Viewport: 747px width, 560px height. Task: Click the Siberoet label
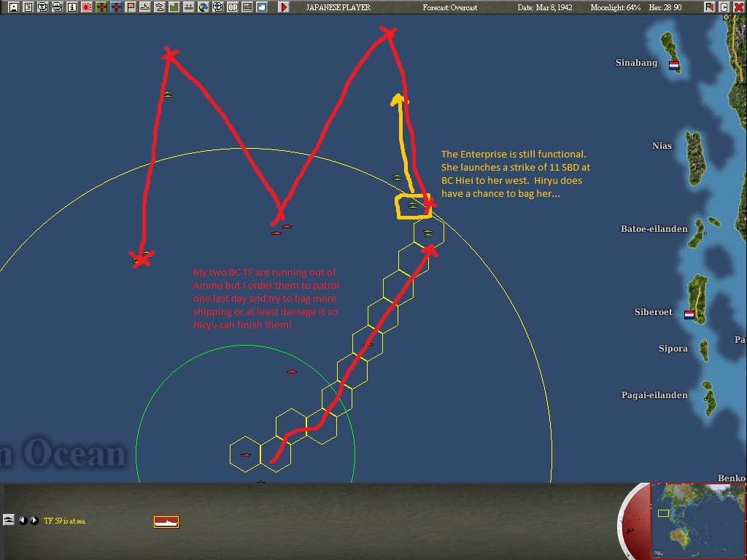point(653,312)
